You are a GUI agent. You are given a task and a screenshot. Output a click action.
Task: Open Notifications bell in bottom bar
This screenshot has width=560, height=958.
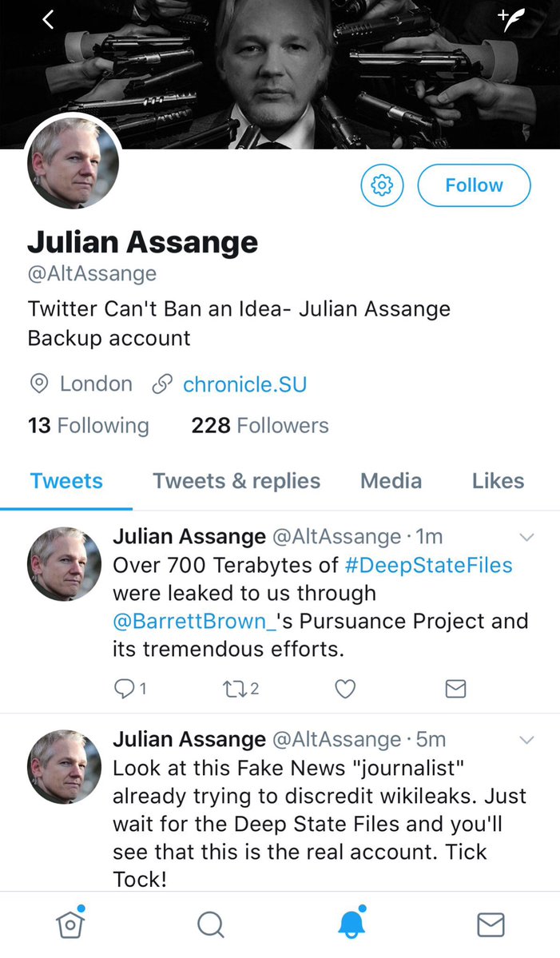350,924
